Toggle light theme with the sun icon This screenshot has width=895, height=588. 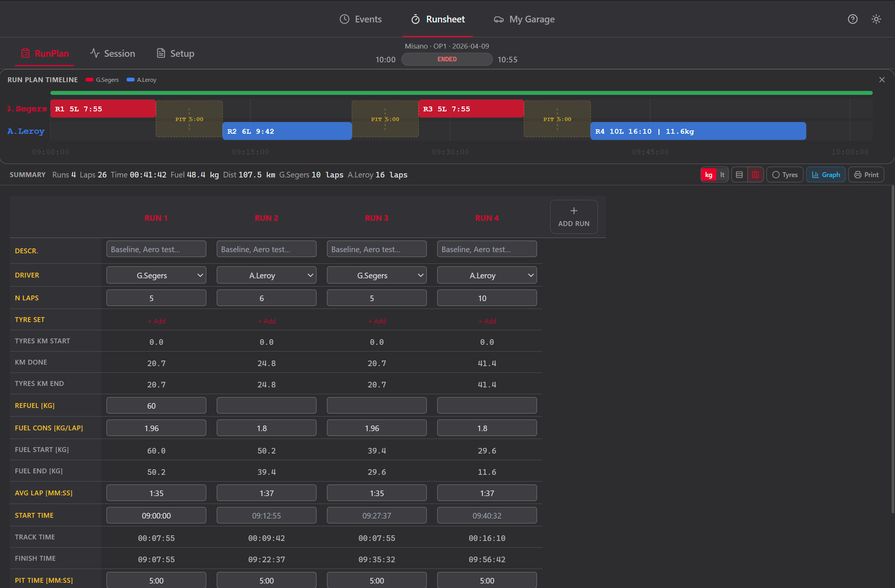[876, 19]
